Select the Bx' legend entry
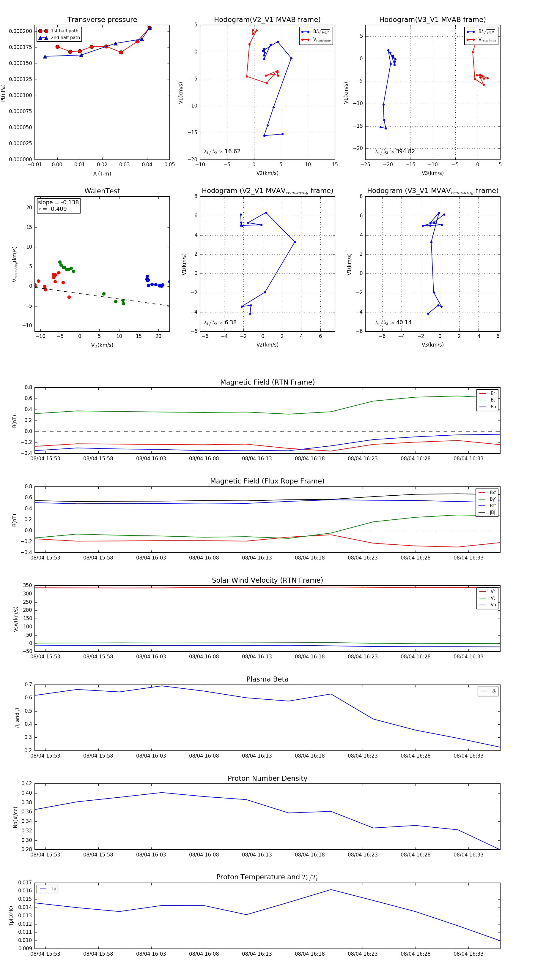This screenshot has height=980, width=535. (x=487, y=492)
